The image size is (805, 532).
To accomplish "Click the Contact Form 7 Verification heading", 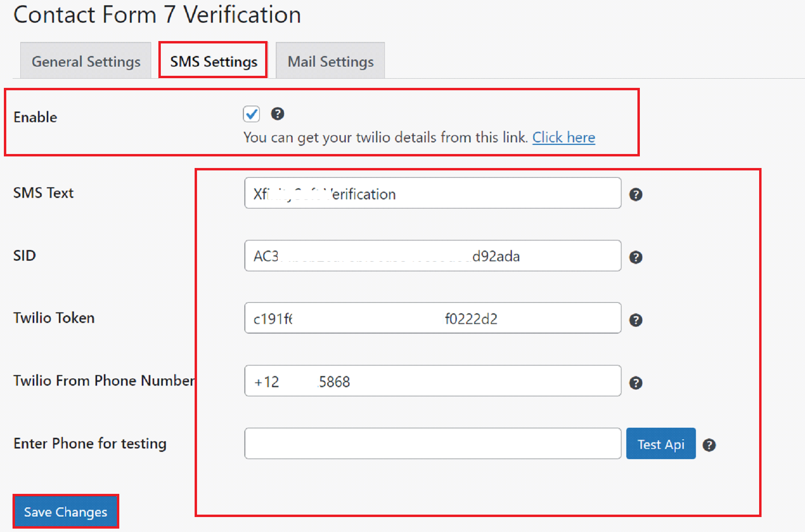I will pyautogui.click(x=157, y=14).
